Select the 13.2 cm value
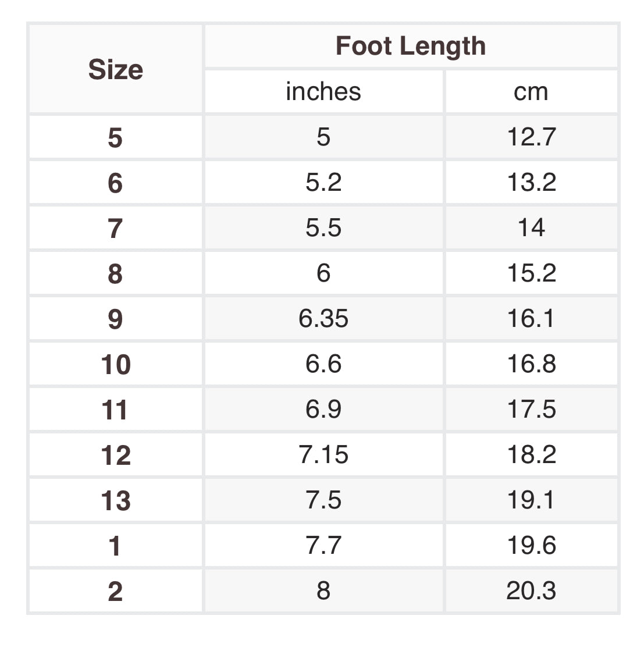The height and width of the screenshot is (651, 644). [x=531, y=183]
